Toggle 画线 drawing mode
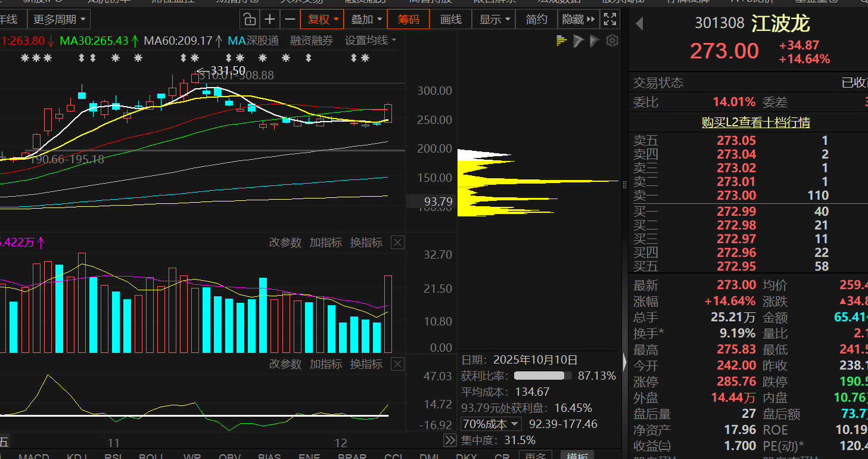This screenshot has height=459, width=868. pos(451,19)
